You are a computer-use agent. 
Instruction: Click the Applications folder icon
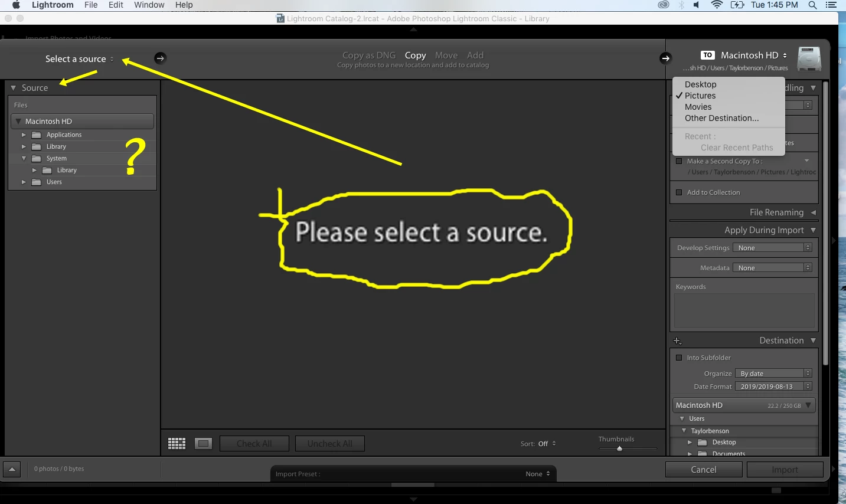tap(36, 135)
